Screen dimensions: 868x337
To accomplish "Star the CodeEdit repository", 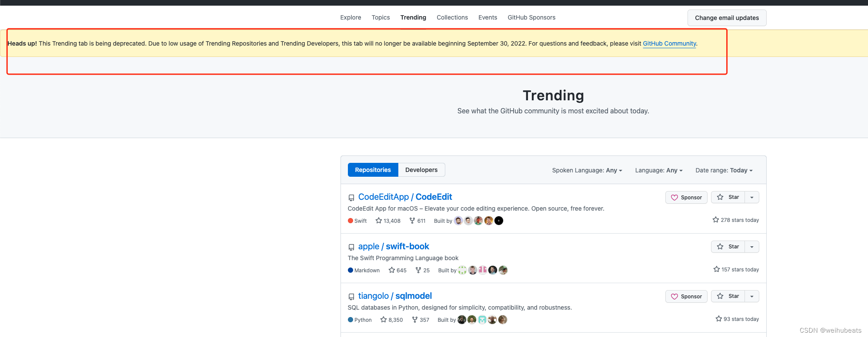I will pos(728,197).
